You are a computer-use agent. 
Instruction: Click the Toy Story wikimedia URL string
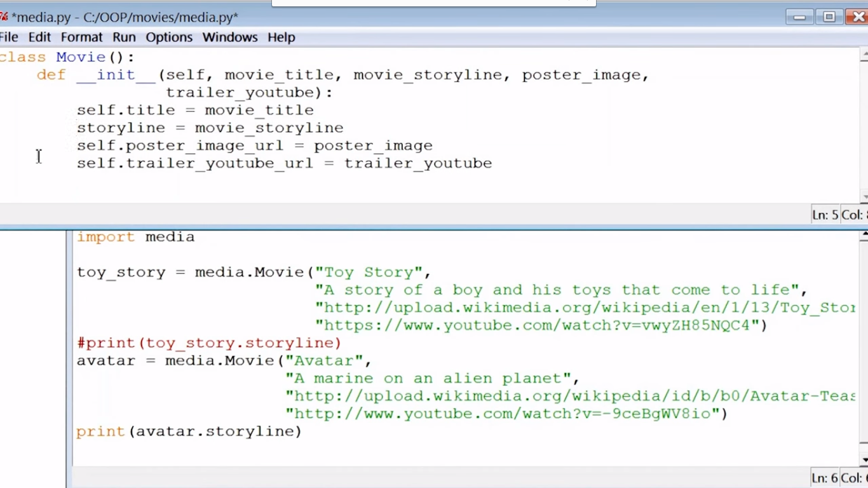(x=585, y=308)
